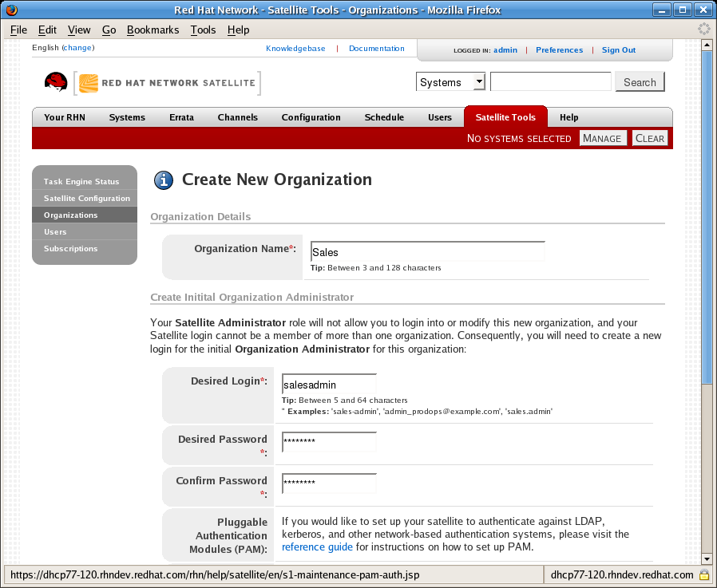Click the Sign Out link

(619, 49)
